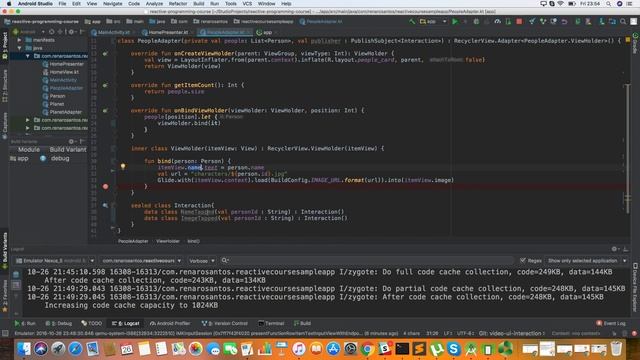Screen dimensions: 640x360
Task: Click the Revert undo arrow icon in toolbar
Action: click(x=564, y=22)
